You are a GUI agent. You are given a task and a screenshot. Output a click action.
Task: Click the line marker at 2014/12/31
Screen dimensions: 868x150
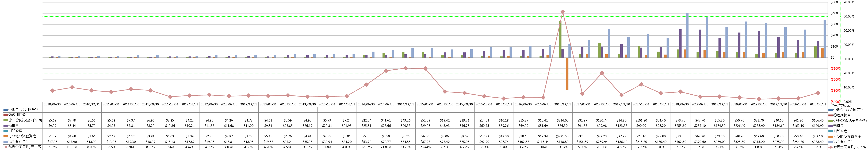pos(405,68)
